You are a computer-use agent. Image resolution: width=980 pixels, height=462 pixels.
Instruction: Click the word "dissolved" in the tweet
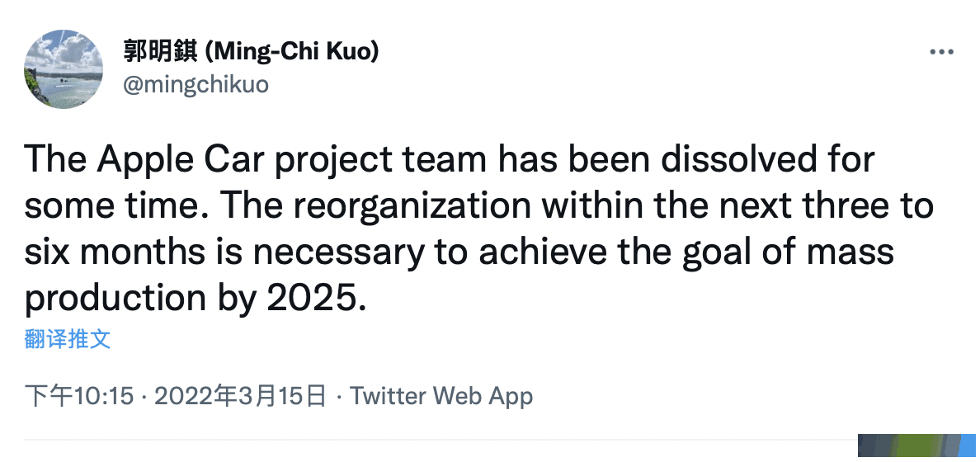tap(739, 158)
